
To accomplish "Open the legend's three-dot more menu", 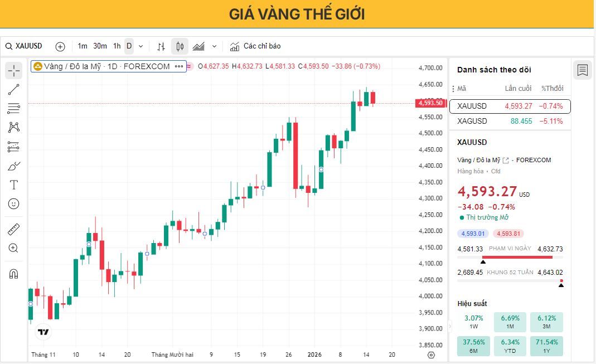I will pyautogui.click(x=179, y=66).
